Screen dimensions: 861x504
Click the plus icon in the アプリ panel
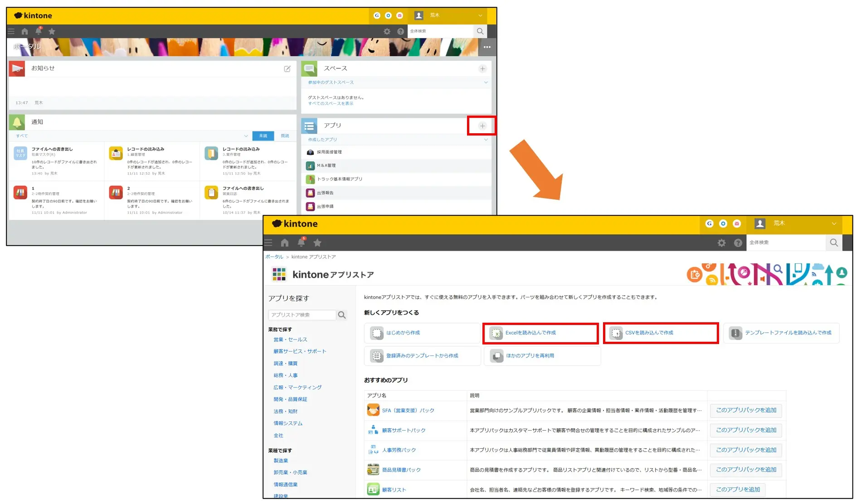coord(482,126)
